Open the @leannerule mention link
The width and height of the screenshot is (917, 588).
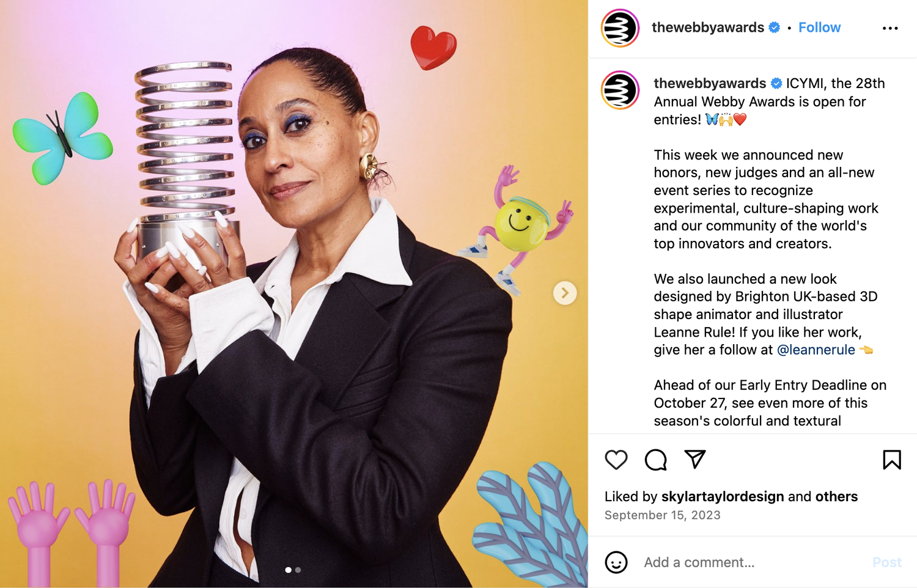816,350
